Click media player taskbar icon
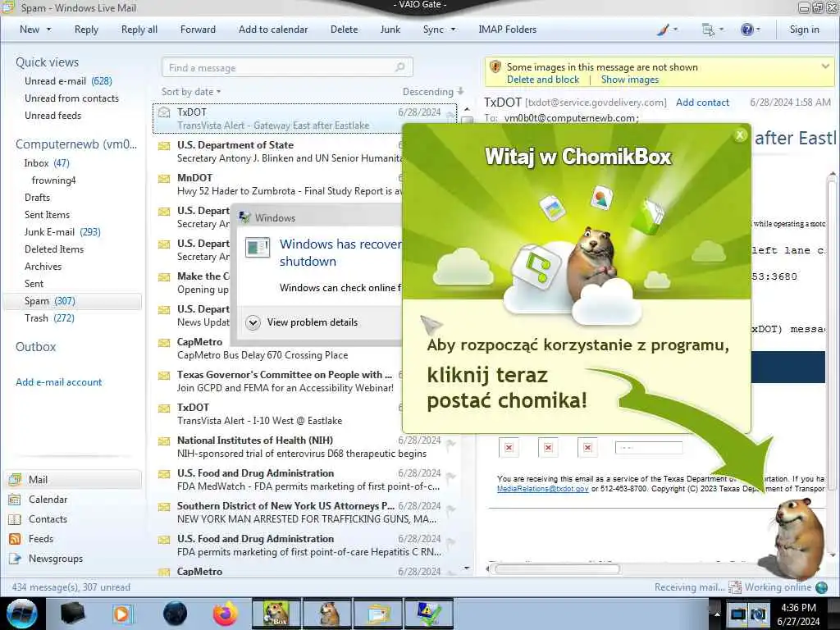This screenshot has height=630, width=840. [122, 614]
